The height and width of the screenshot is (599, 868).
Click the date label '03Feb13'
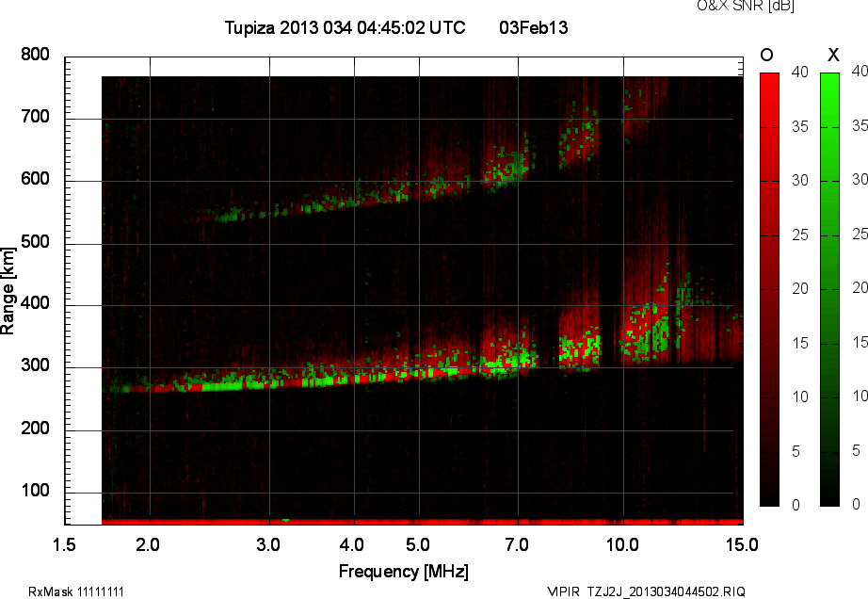tap(534, 27)
